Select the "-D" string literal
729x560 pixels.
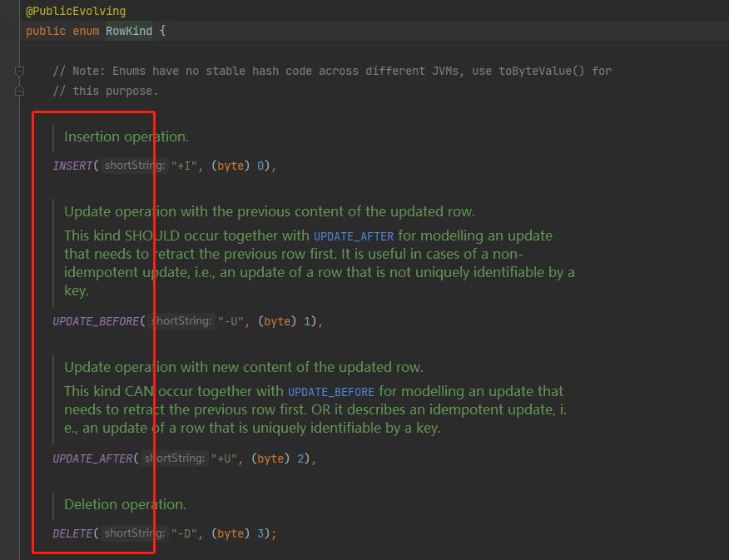pyautogui.click(x=184, y=533)
